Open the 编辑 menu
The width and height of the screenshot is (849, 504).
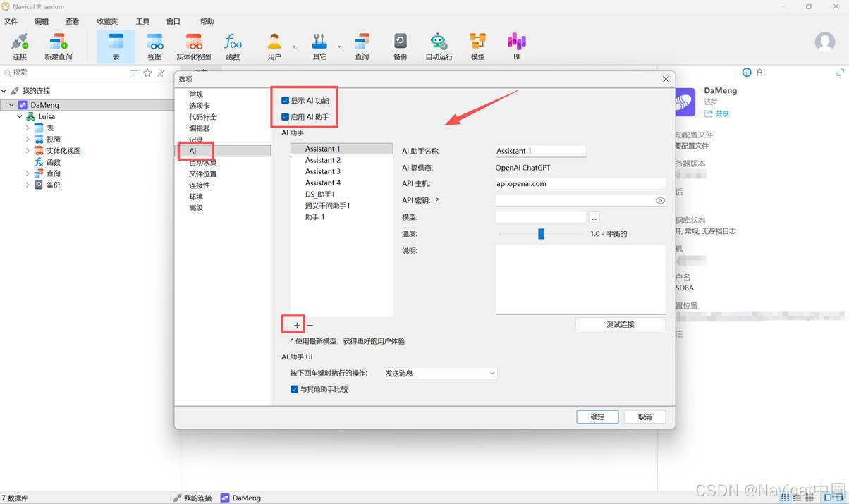coord(42,21)
